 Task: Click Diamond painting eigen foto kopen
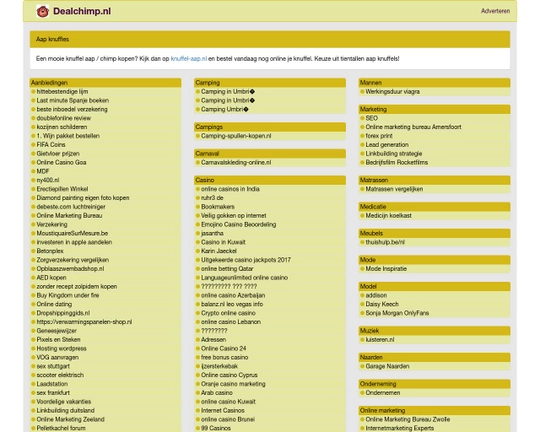tap(83, 198)
